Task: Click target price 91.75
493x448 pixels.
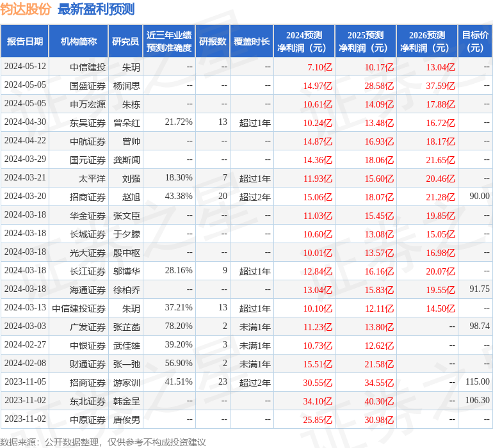Action: click(x=480, y=289)
